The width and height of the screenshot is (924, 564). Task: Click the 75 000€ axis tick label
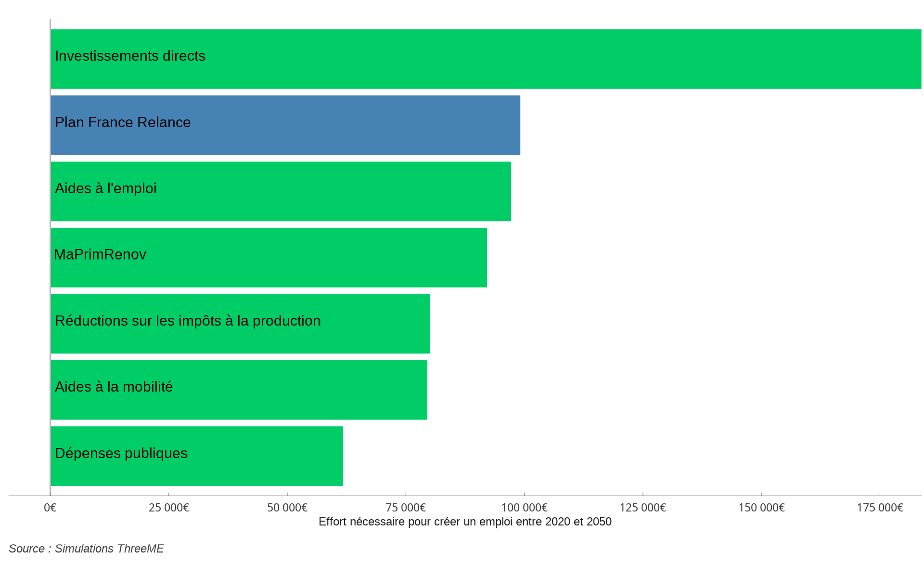[406, 508]
